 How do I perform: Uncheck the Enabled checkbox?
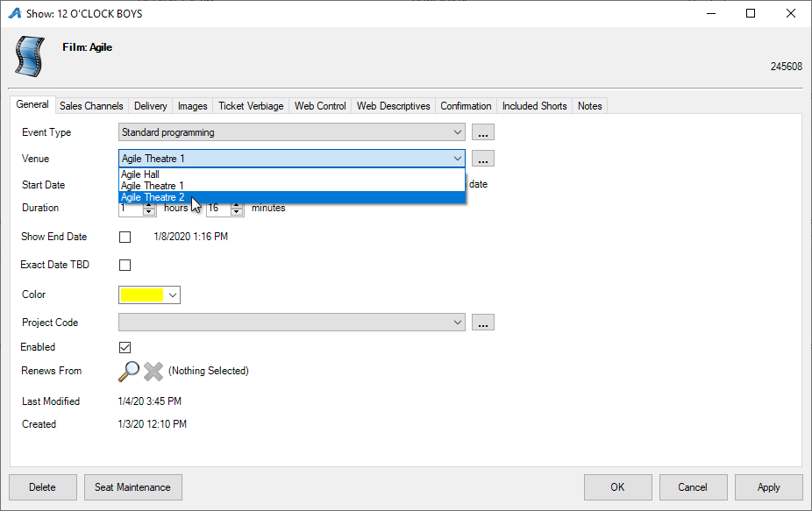pos(125,347)
